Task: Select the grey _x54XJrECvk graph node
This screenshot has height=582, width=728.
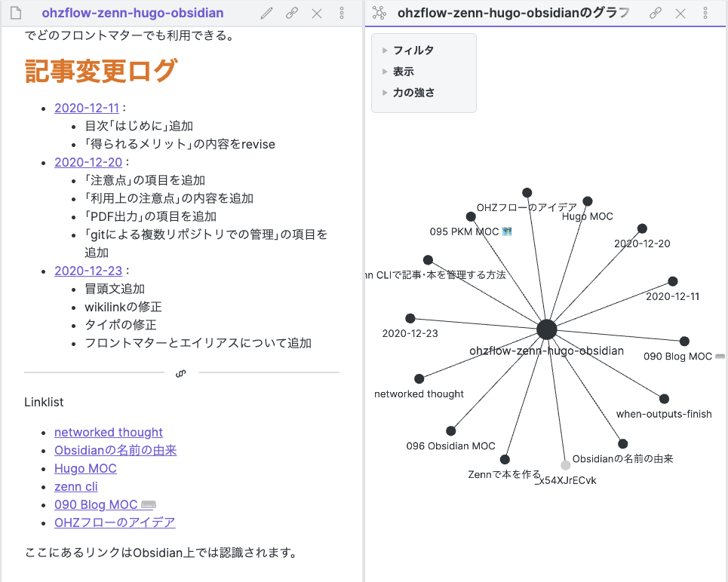Action: tap(566, 465)
